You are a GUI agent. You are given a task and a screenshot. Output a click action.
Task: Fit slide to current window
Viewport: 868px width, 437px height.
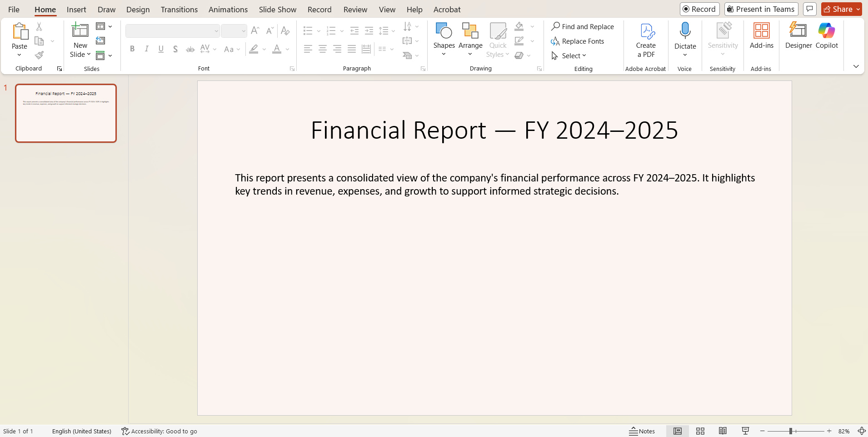coord(861,431)
